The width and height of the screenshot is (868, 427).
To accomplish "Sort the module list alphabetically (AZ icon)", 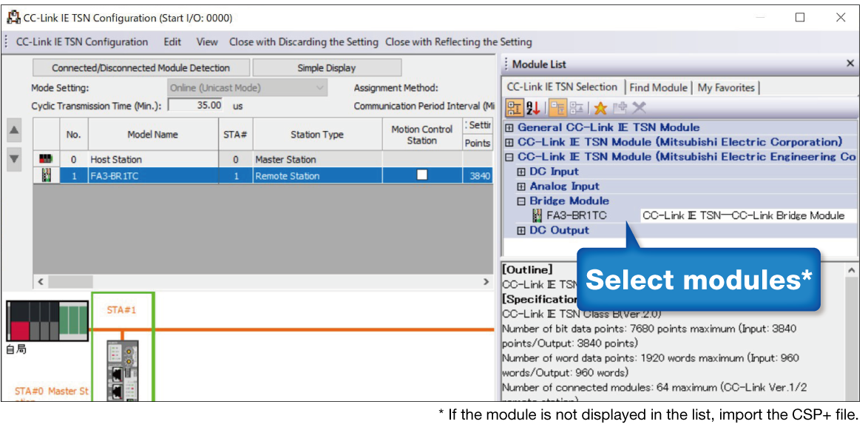I will click(x=532, y=108).
